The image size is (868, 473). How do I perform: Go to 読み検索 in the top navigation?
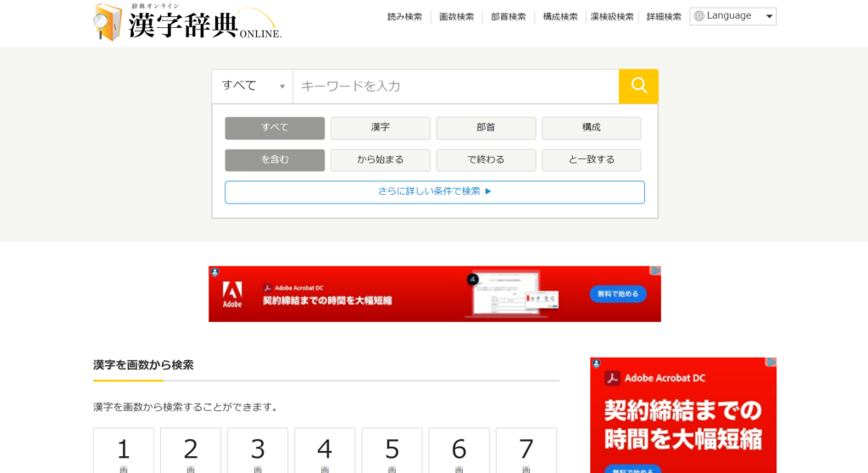(x=404, y=17)
